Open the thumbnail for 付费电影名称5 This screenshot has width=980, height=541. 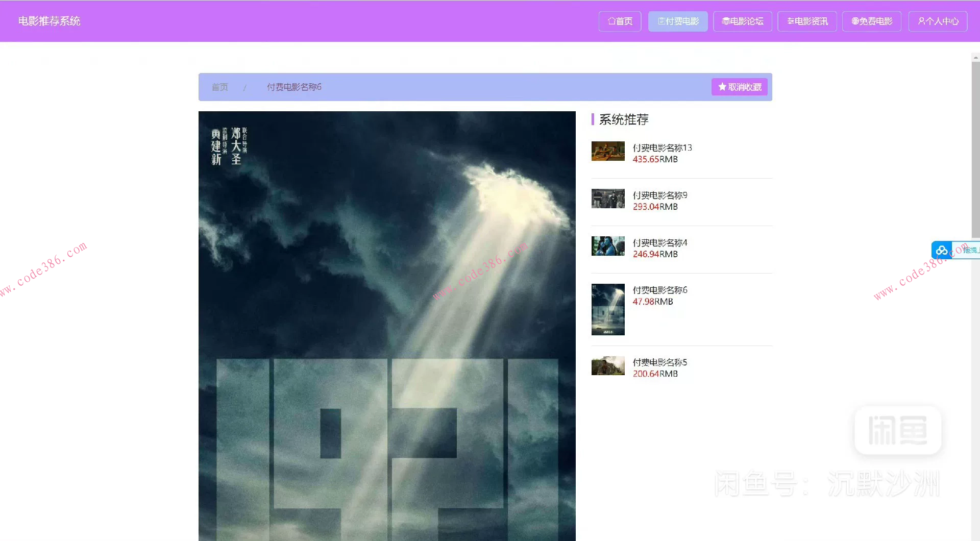[x=608, y=365]
